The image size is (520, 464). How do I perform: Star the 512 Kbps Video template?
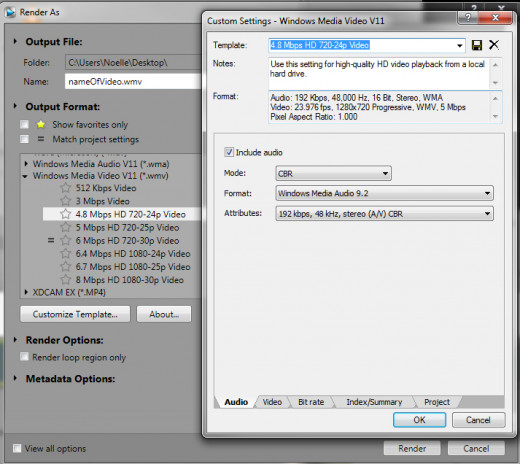[66, 188]
